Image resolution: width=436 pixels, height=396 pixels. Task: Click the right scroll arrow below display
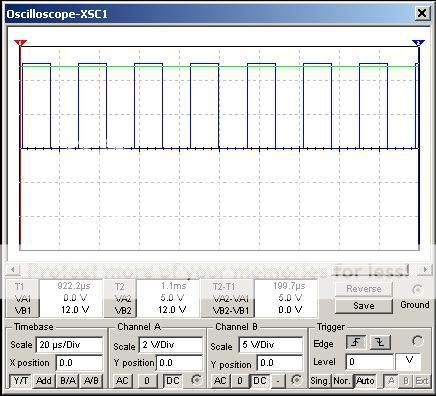click(x=425, y=269)
